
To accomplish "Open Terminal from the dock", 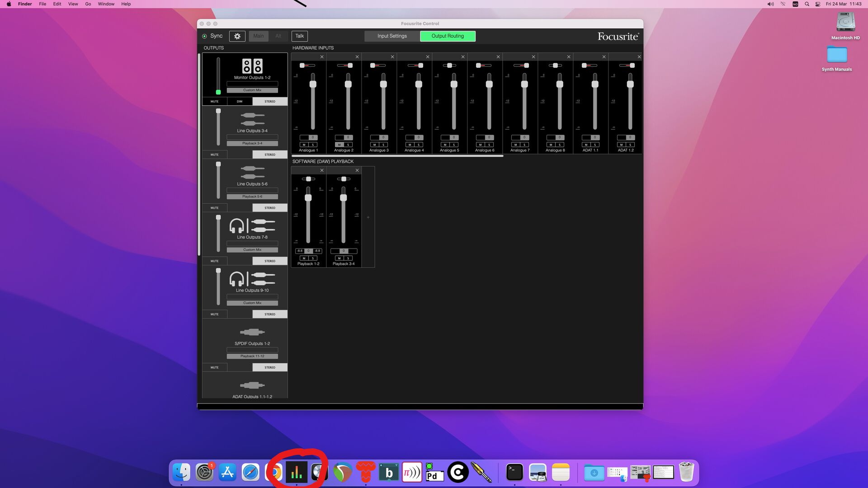I will (x=514, y=473).
